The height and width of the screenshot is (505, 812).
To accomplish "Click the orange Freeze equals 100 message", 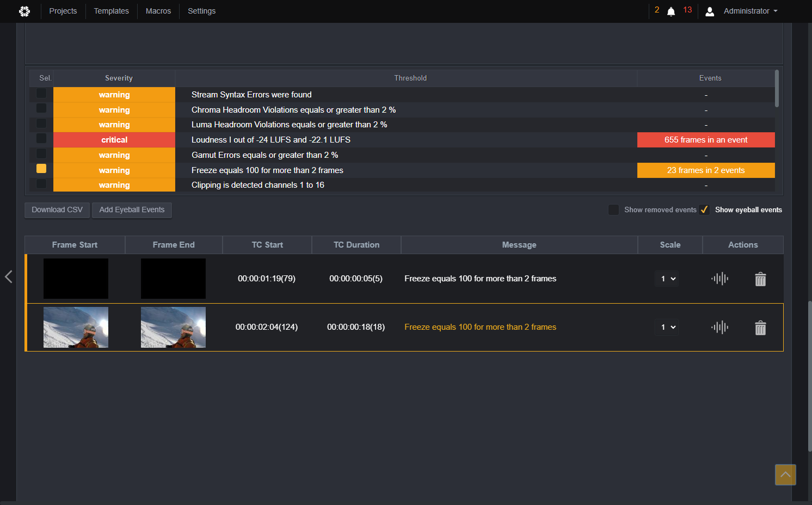I will point(480,327).
